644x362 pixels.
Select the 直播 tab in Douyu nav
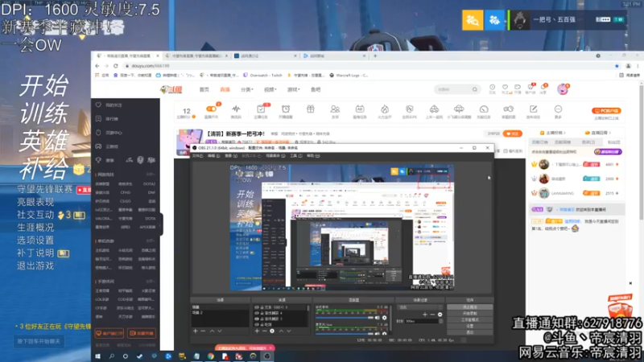click(x=225, y=89)
